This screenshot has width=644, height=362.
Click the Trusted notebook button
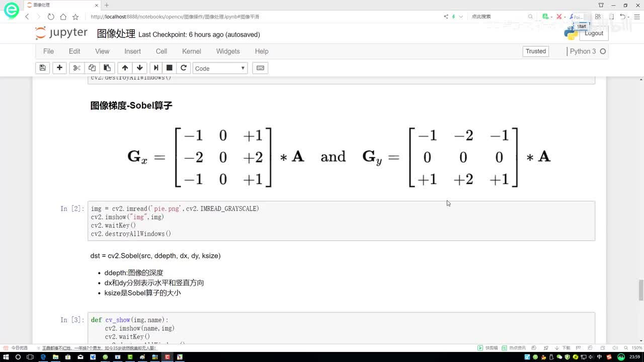[x=536, y=51]
